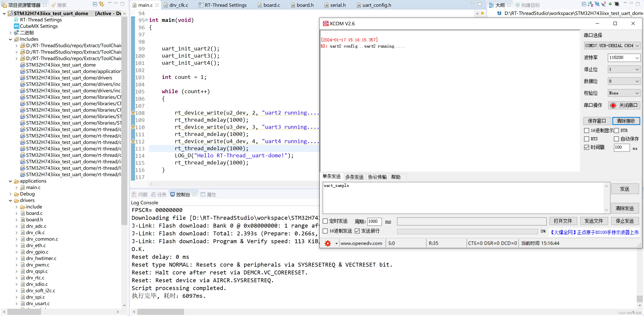Open CubeMX Settings item
This screenshot has width=644, height=316.
click(x=39, y=26)
